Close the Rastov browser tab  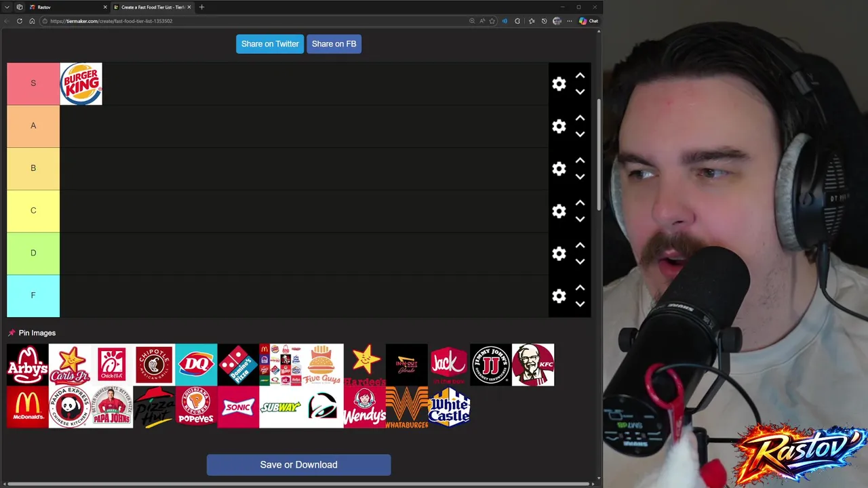pyautogui.click(x=105, y=7)
